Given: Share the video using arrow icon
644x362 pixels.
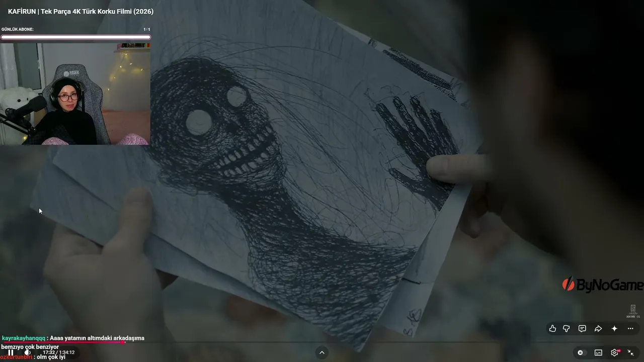Looking at the screenshot, I should (598, 328).
